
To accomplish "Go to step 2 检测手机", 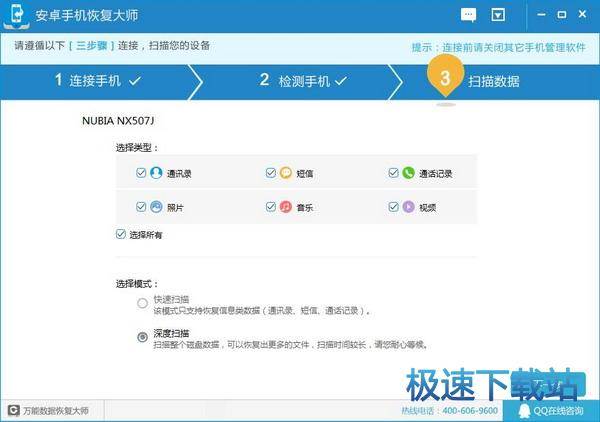I will coord(303,81).
